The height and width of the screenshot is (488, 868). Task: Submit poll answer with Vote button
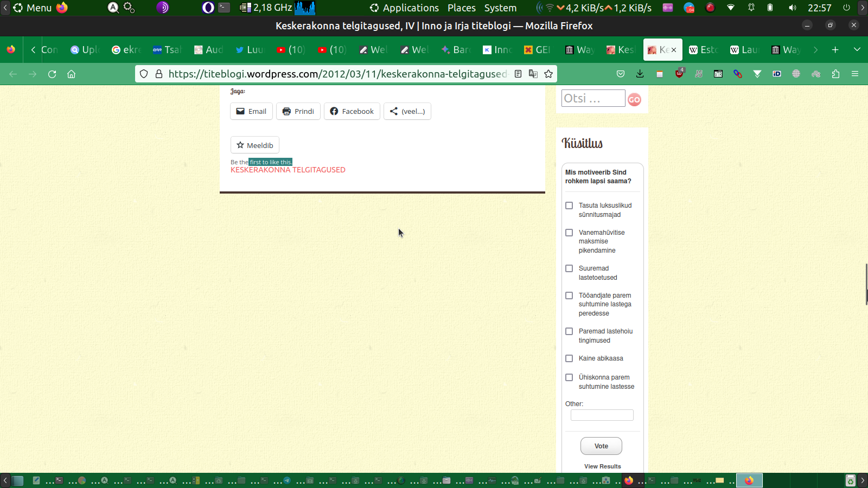pyautogui.click(x=601, y=446)
